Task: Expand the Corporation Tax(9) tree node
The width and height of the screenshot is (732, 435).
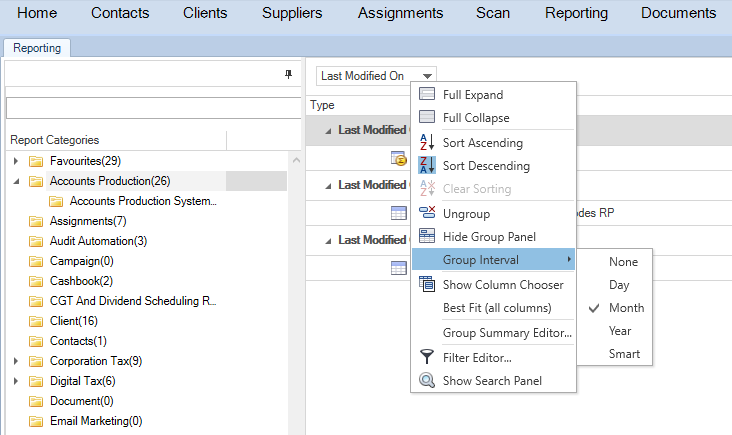Action: (16, 361)
